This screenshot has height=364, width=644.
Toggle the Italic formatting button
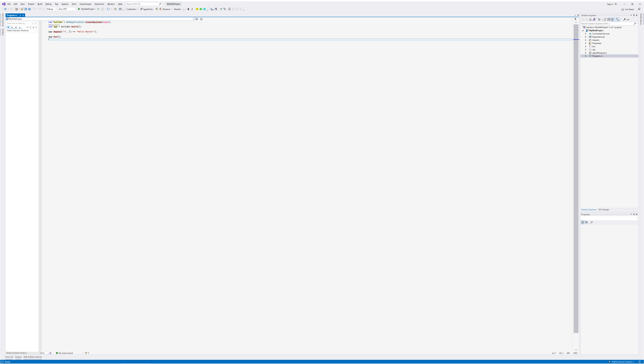(x=192, y=9)
